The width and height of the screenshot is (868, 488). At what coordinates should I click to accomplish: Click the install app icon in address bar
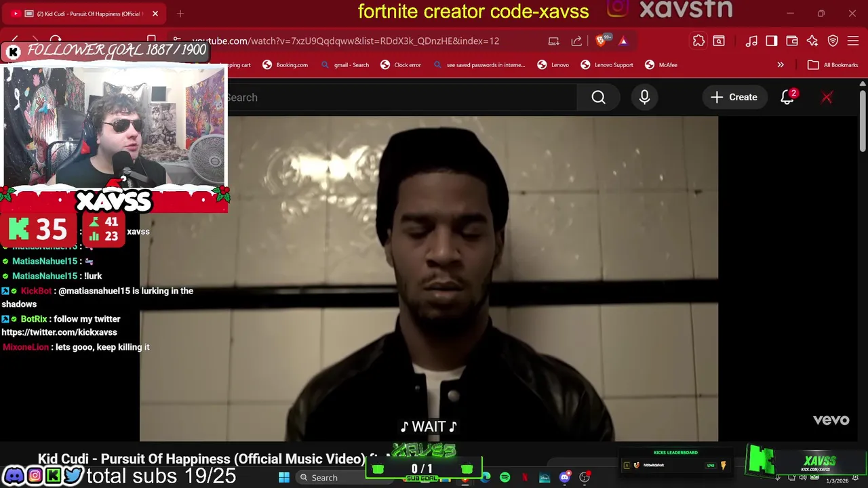[554, 41]
